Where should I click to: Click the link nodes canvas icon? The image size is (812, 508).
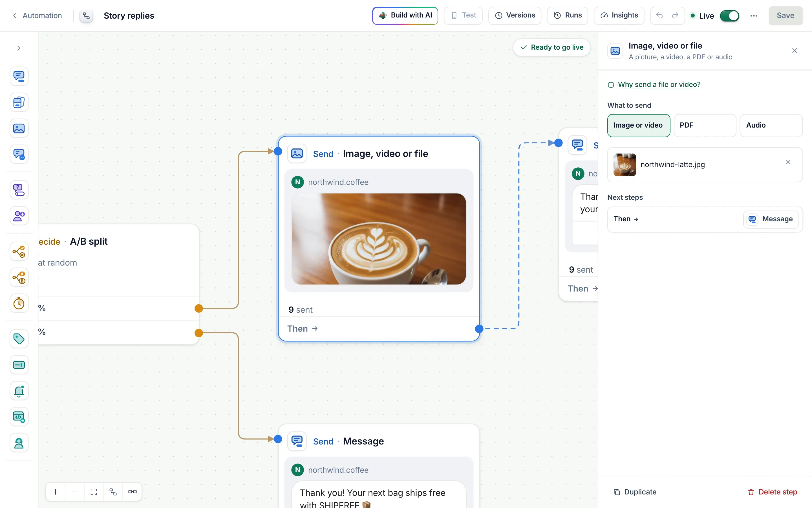point(132,492)
